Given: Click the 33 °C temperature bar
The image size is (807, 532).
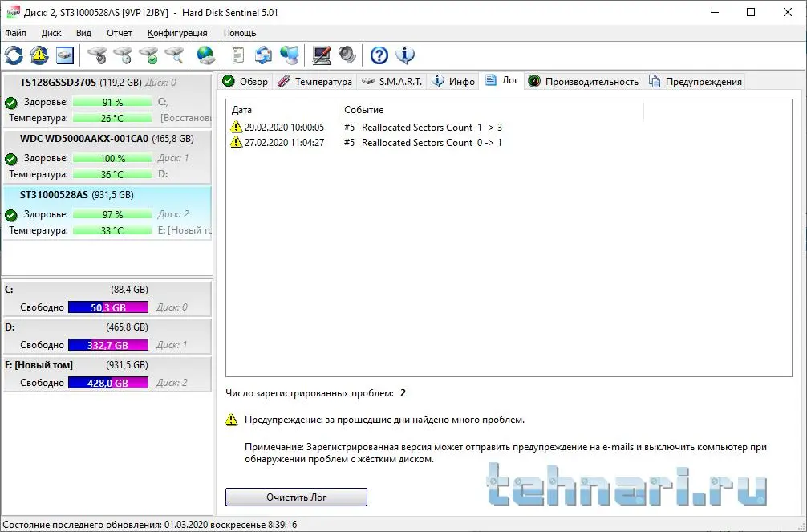Looking at the screenshot, I should tap(112, 230).
